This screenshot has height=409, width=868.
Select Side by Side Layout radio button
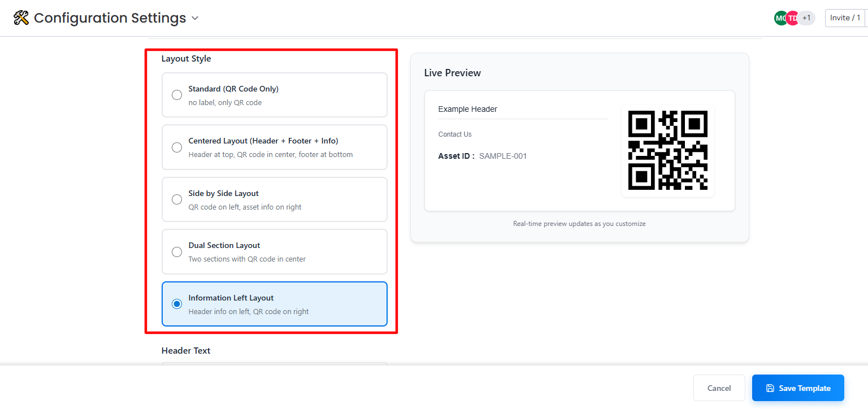tap(177, 199)
